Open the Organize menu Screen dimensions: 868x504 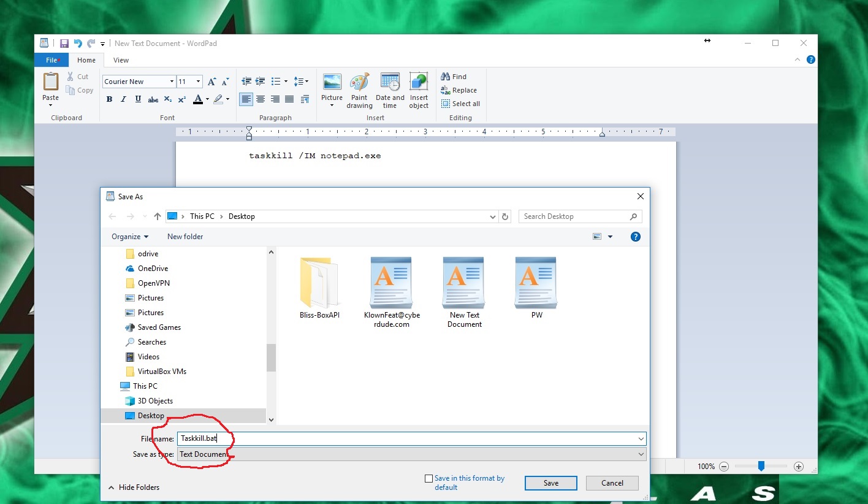[x=130, y=237]
